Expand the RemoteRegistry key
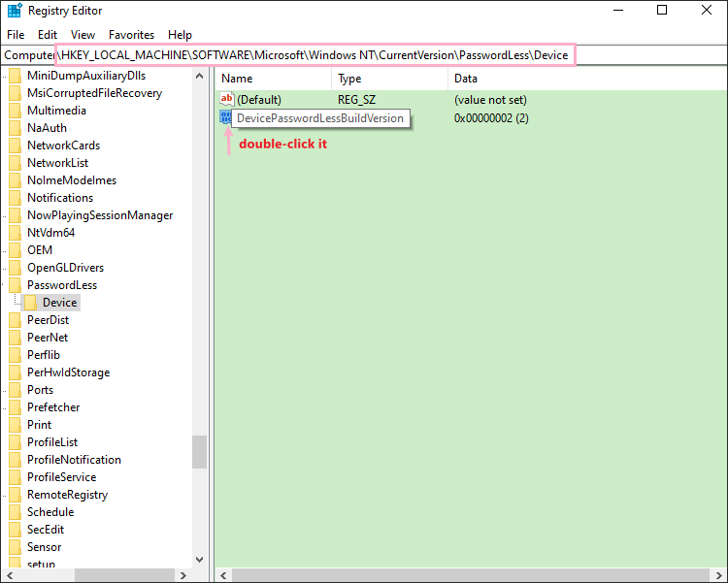728x583 pixels. click(x=4, y=496)
